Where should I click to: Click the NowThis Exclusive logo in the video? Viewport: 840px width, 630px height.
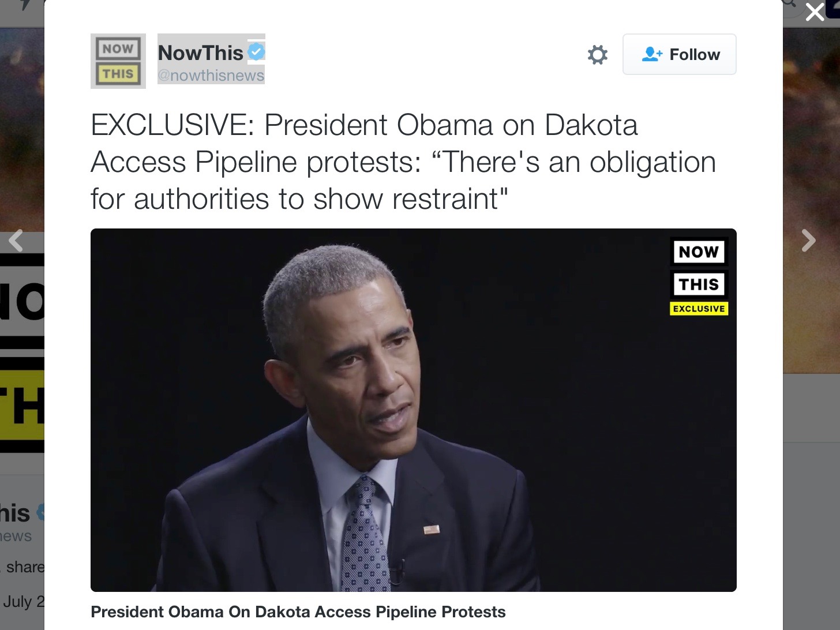699,276
